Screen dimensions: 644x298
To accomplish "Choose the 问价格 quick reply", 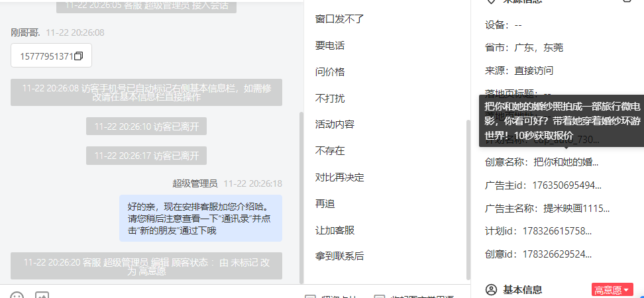I will click(329, 72).
